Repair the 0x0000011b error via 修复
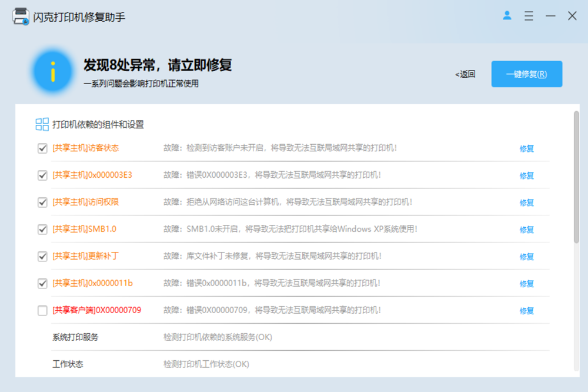The height and width of the screenshot is (392, 588). click(x=526, y=284)
